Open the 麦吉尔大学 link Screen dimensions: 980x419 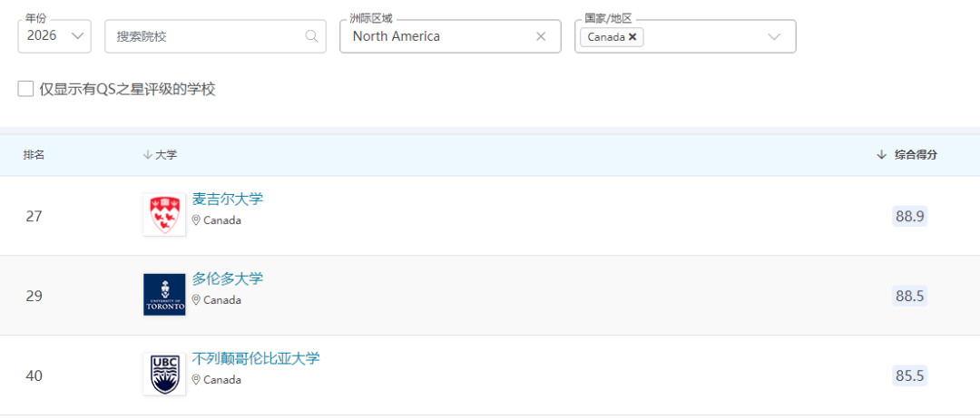click(x=228, y=200)
